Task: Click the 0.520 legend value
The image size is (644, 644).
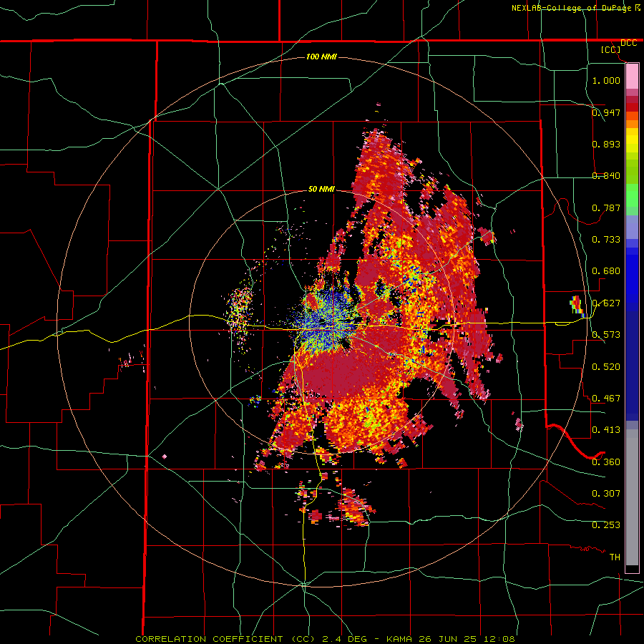Action: tap(606, 366)
